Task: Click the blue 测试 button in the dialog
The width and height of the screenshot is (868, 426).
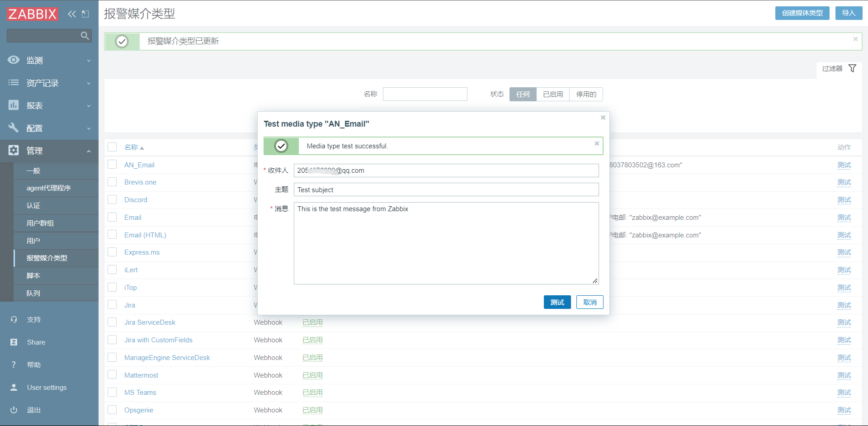Action: tap(557, 302)
